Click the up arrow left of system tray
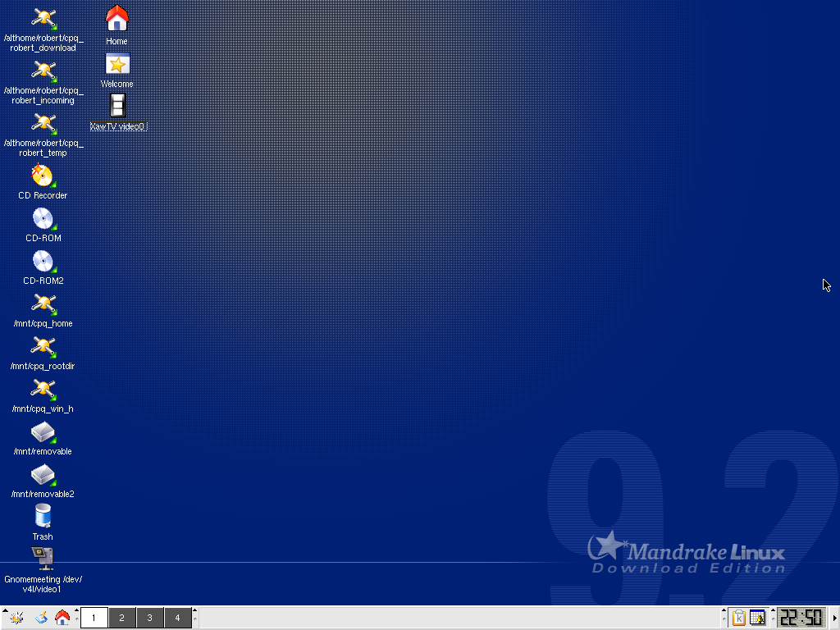 point(724,610)
